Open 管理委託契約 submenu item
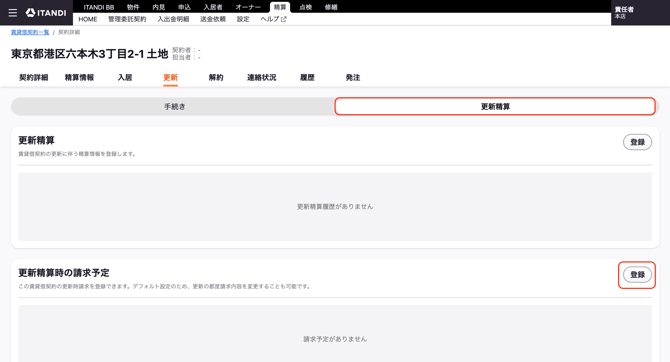Screen dimensions: 670x362 127,19
